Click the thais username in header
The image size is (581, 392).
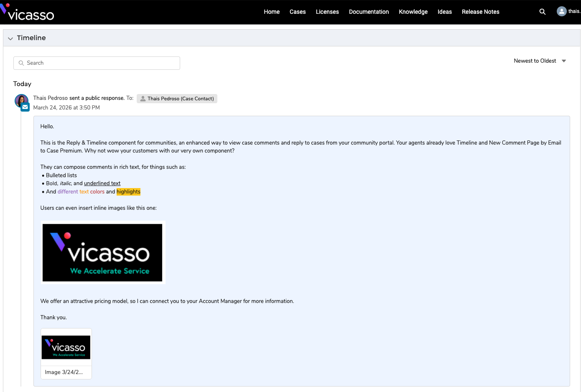pos(575,11)
